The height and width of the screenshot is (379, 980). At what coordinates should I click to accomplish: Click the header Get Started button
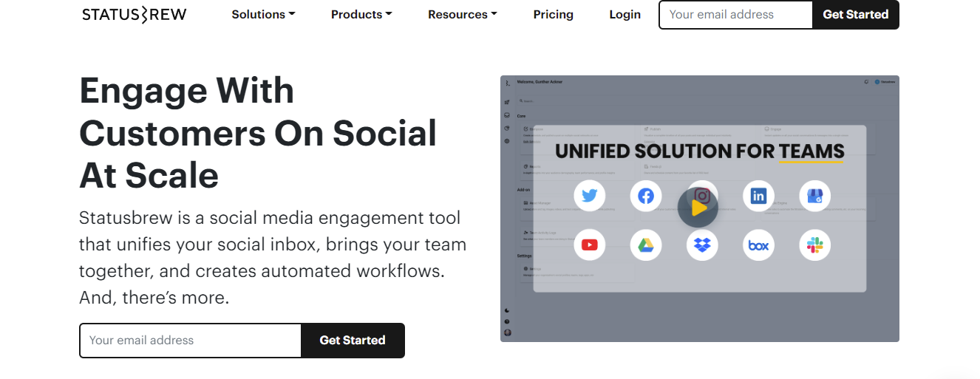856,15
